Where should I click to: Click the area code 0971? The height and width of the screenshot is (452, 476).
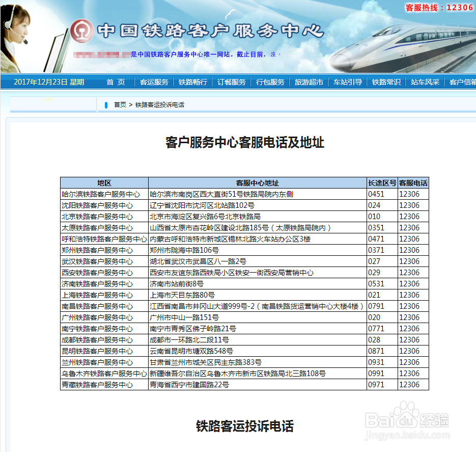(x=376, y=385)
